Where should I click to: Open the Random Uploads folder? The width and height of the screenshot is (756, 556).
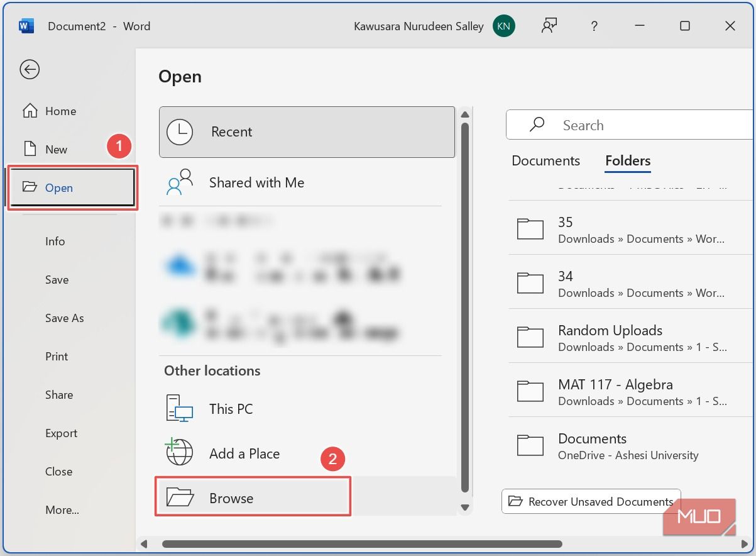click(630, 338)
